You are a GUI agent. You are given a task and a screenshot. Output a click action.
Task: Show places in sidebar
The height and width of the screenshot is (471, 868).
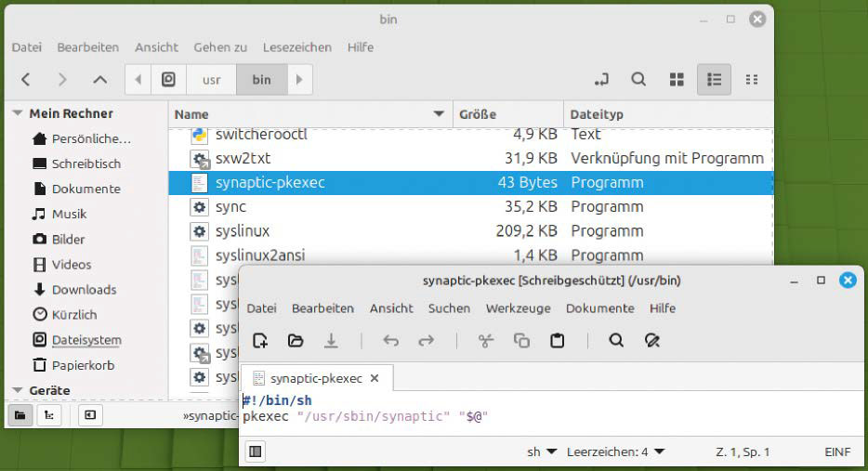pyautogui.click(x=20, y=415)
